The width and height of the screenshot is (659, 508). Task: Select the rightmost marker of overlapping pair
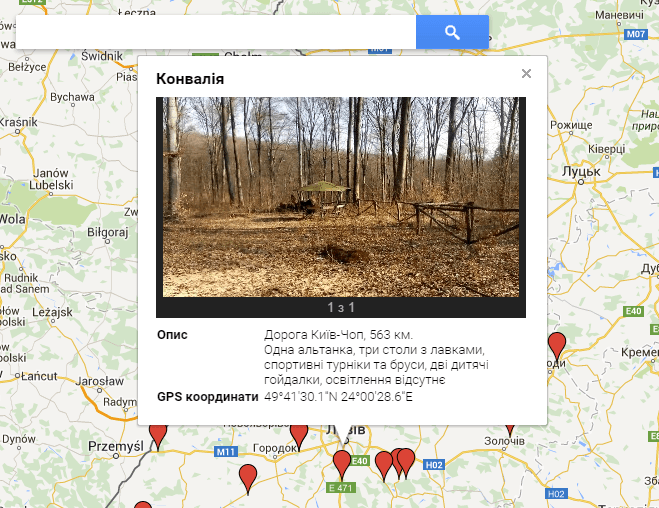406,463
